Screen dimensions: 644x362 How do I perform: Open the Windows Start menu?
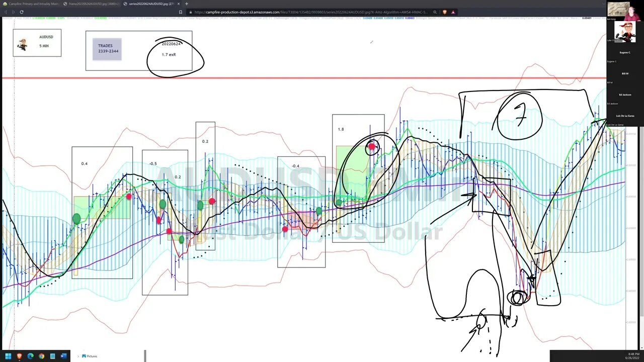(x=8, y=356)
